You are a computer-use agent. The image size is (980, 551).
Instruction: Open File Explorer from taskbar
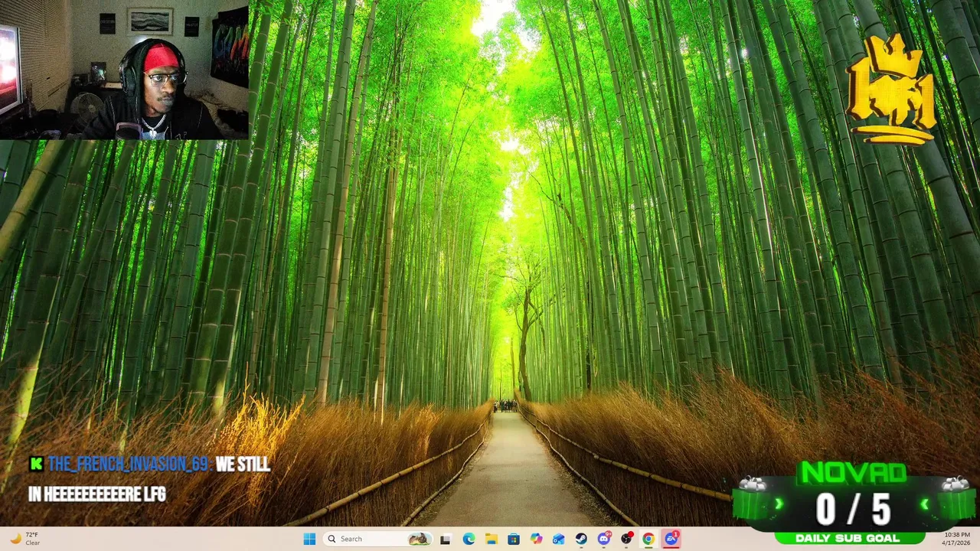[491, 539]
